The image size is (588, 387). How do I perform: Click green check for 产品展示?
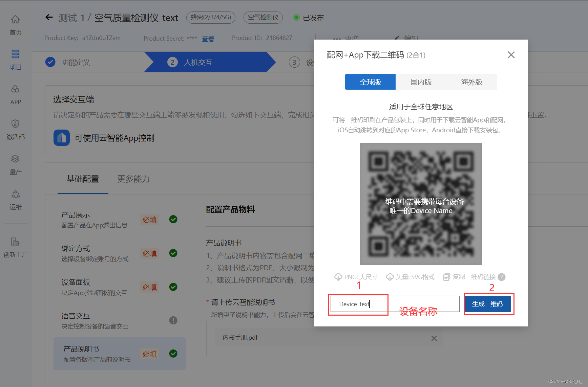coord(173,219)
